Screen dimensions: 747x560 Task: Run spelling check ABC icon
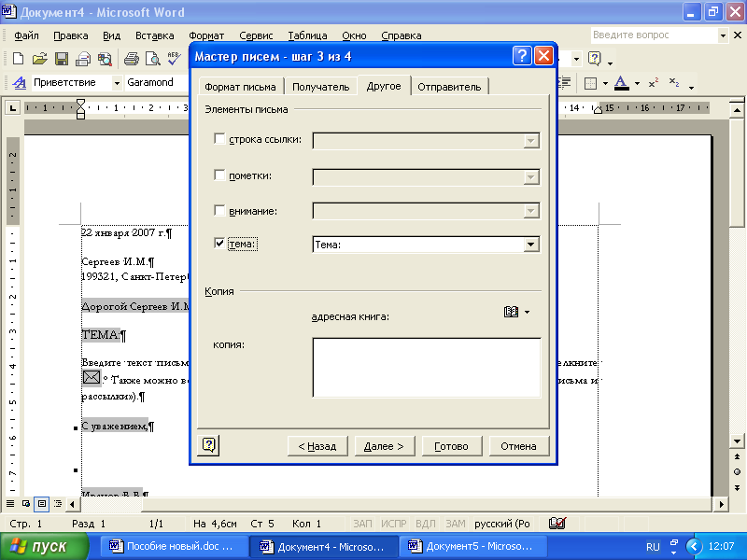coord(174,59)
